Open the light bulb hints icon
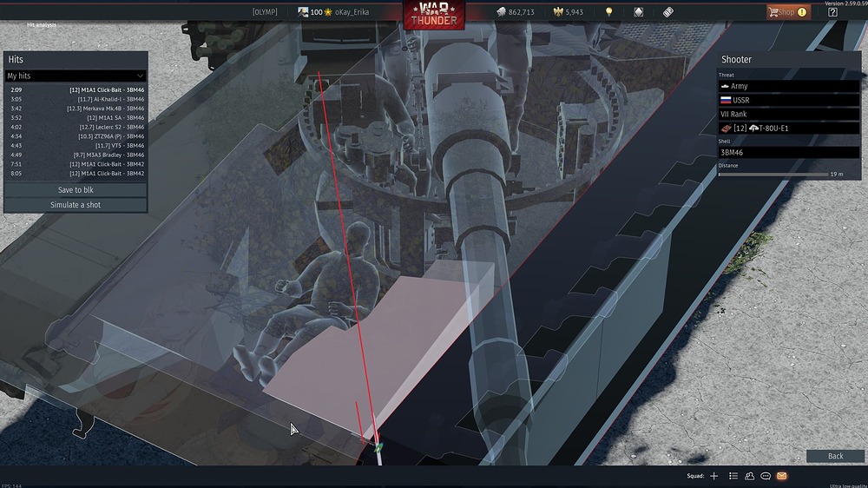The height and width of the screenshot is (488, 868). 609,11
